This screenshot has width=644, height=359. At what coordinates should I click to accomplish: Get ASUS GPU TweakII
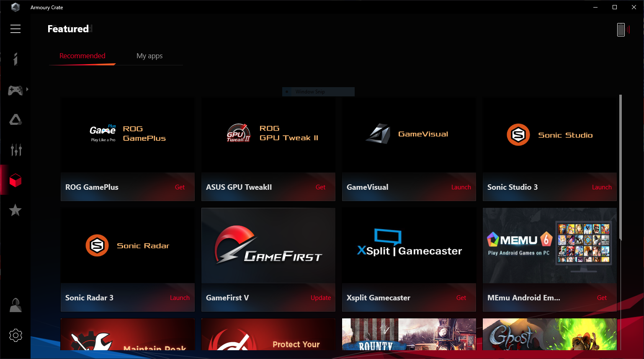(320, 187)
